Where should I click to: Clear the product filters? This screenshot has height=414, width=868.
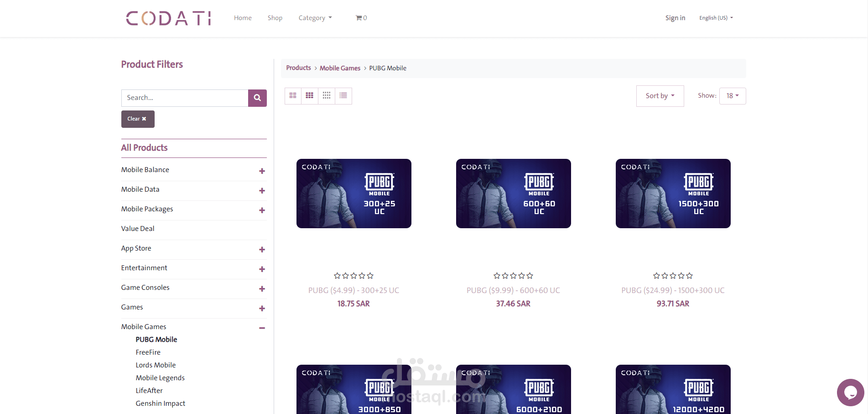(x=138, y=119)
